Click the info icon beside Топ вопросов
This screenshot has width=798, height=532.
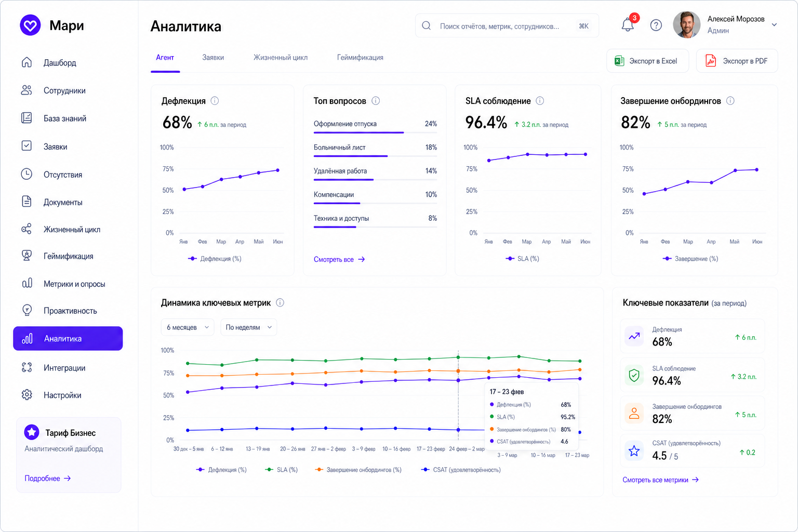tap(376, 101)
